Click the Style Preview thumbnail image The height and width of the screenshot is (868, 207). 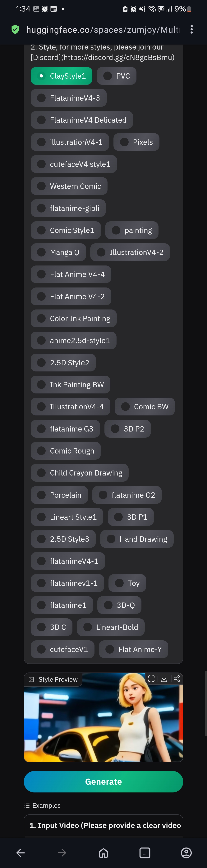click(x=103, y=721)
